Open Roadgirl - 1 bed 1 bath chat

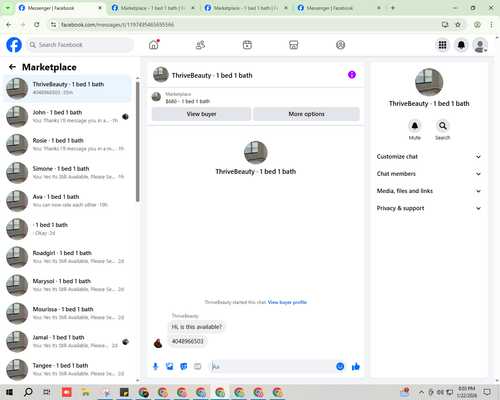[68, 257]
